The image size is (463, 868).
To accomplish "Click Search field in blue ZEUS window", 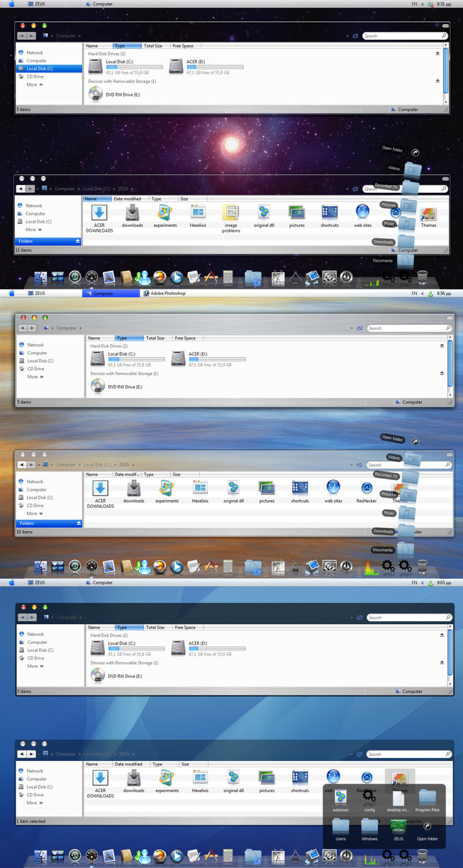I will coord(408,754).
